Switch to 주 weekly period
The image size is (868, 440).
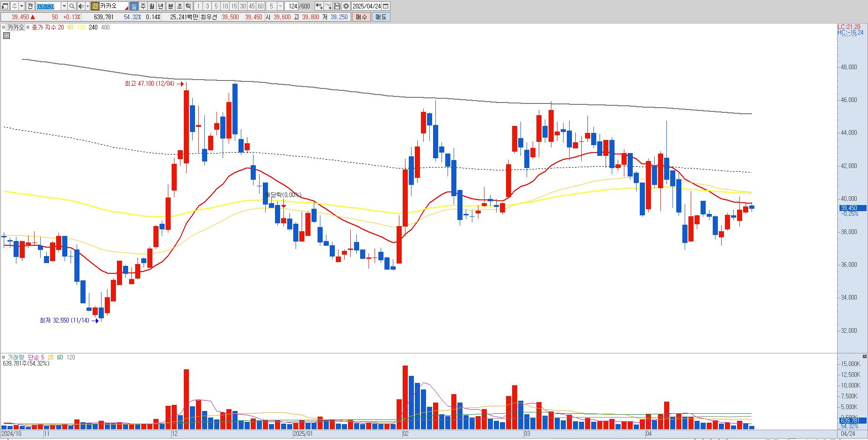[x=143, y=6]
